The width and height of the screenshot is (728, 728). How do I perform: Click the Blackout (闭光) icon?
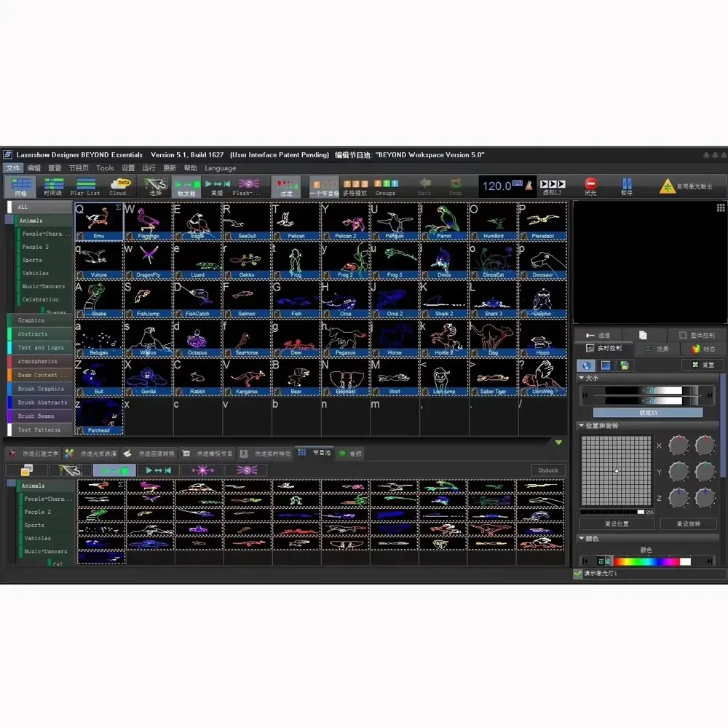click(x=590, y=186)
